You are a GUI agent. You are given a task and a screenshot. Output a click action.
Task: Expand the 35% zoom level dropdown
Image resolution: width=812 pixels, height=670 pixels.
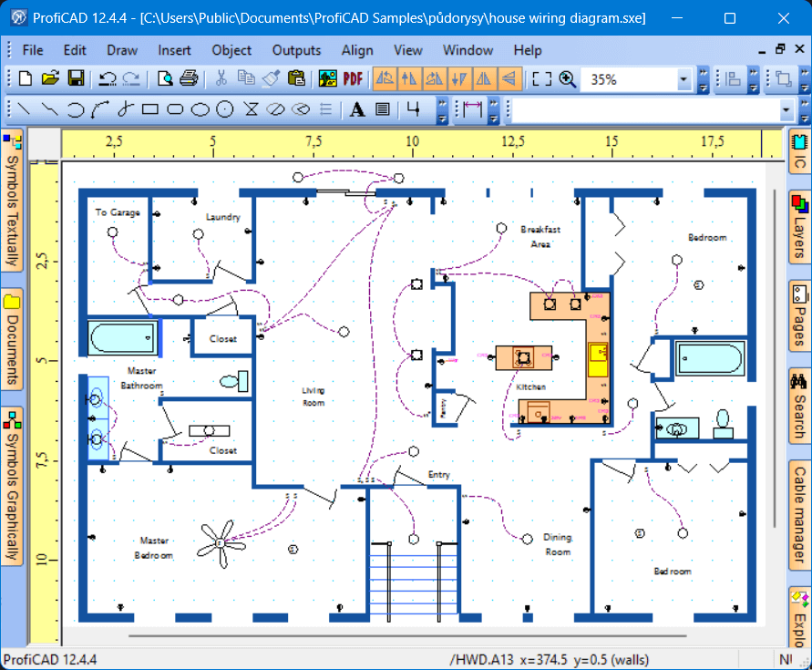click(x=684, y=80)
